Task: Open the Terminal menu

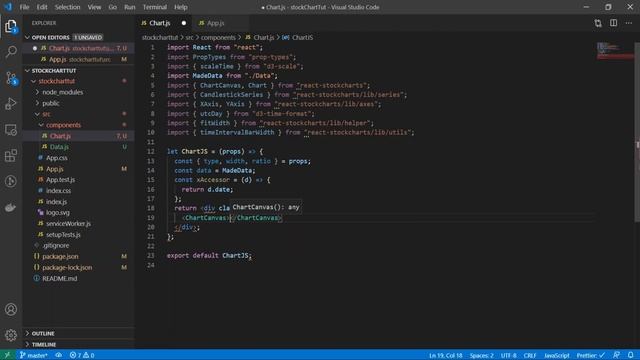Action: (155, 7)
